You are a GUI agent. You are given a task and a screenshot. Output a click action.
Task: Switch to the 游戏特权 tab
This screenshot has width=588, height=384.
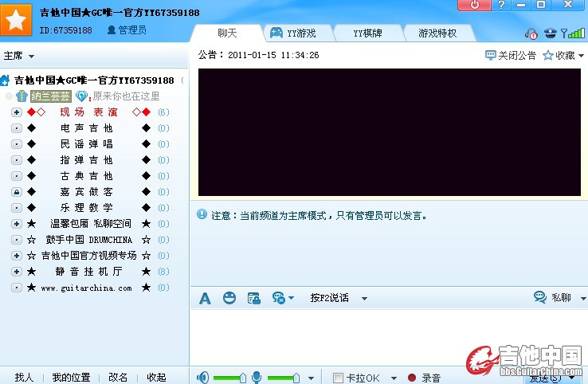[x=437, y=33]
